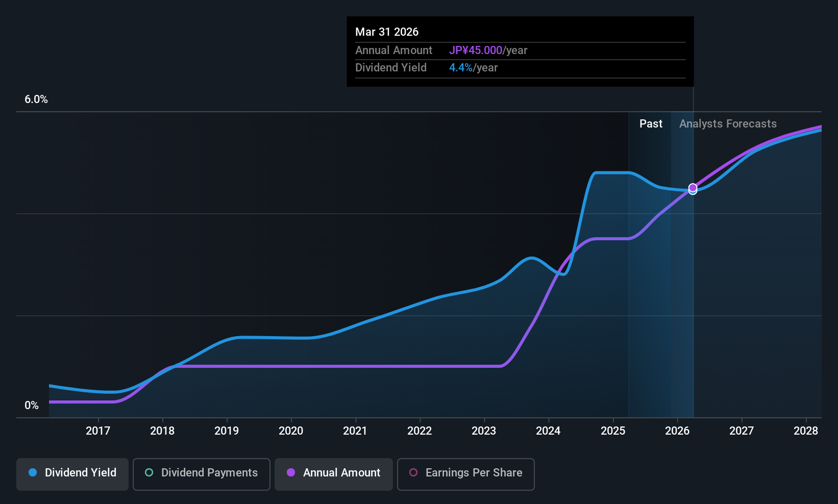The width and height of the screenshot is (838, 504).
Task: Select the 2019 x-axis year label
Action: 227,431
